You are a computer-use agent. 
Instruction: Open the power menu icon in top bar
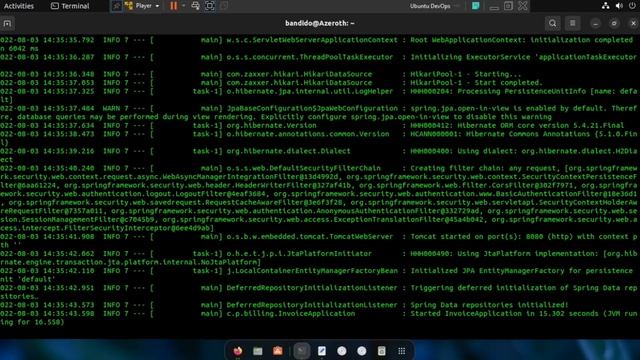click(632, 6)
